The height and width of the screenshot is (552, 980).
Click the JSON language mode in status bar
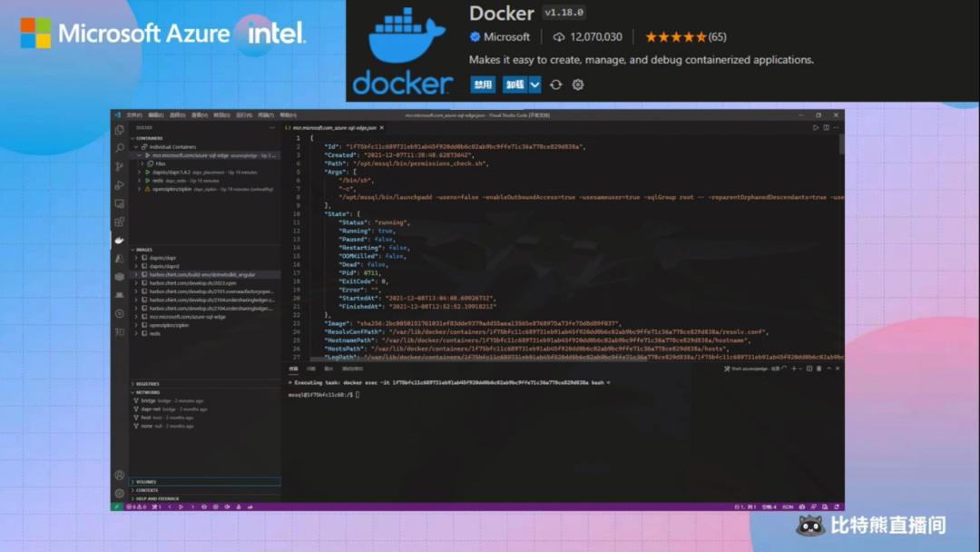(788, 507)
